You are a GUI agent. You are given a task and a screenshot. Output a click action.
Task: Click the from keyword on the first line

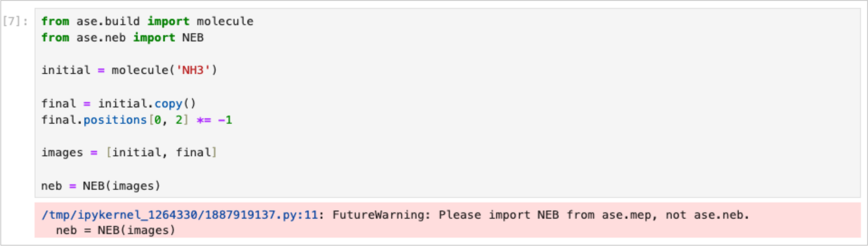(55, 22)
